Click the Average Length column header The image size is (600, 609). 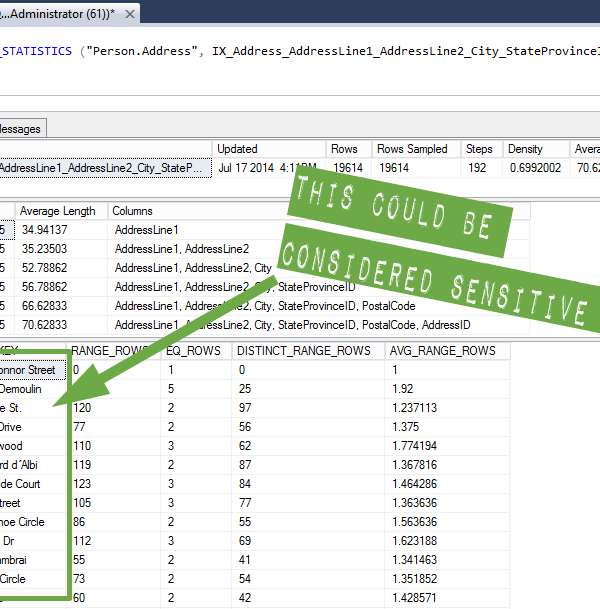point(58,211)
